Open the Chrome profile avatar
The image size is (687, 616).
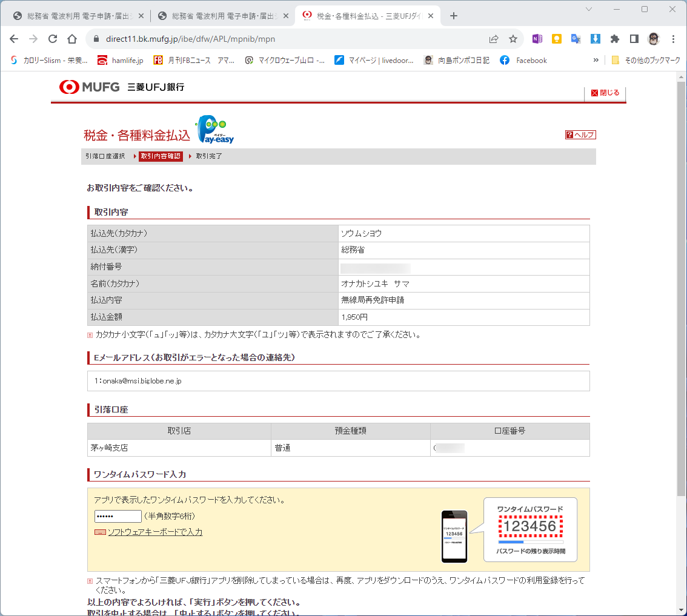pyautogui.click(x=654, y=39)
